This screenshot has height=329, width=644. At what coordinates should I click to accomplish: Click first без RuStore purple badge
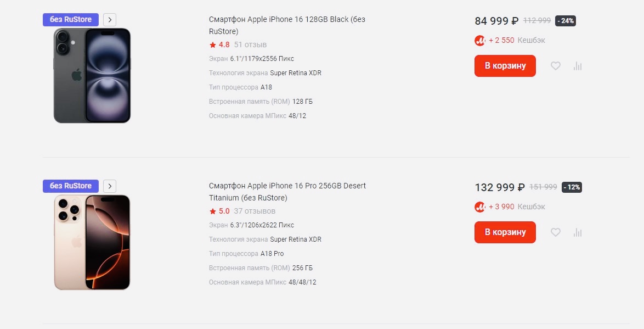[71, 20]
